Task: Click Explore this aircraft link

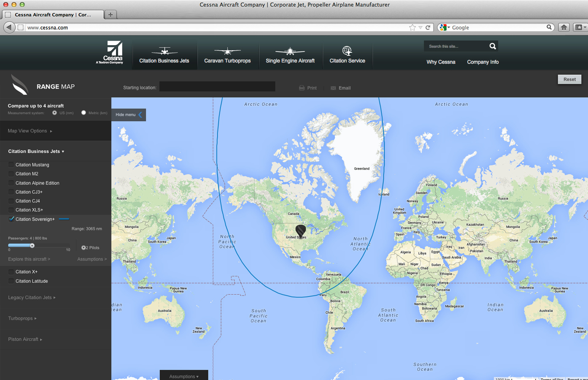Action: click(29, 259)
